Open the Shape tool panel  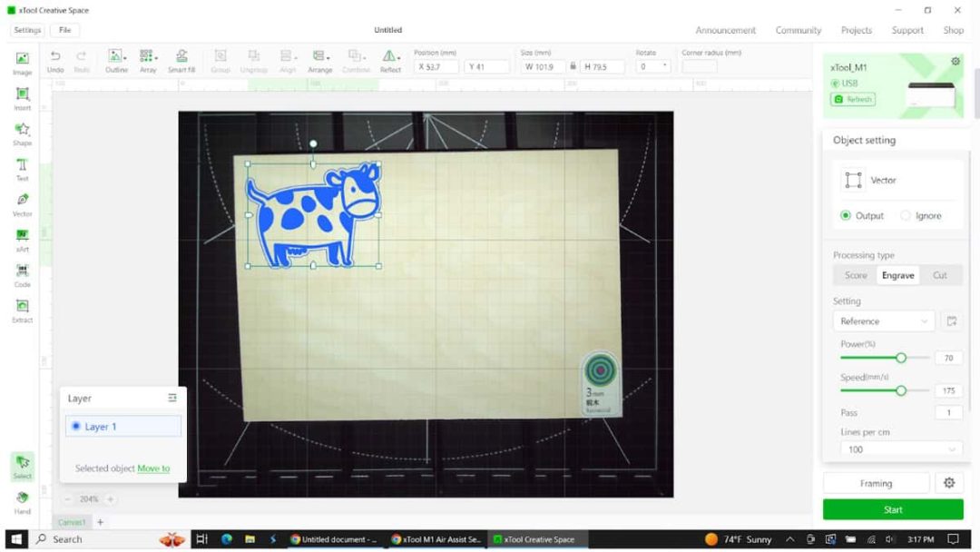(x=22, y=134)
